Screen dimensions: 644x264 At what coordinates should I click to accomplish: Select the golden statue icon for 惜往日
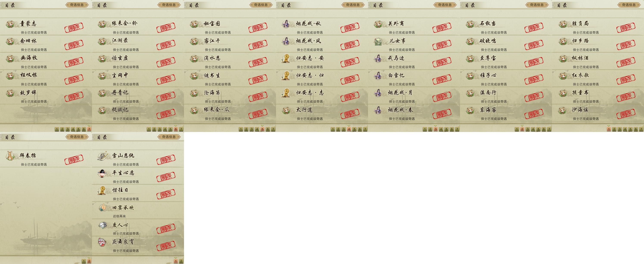[102, 190]
